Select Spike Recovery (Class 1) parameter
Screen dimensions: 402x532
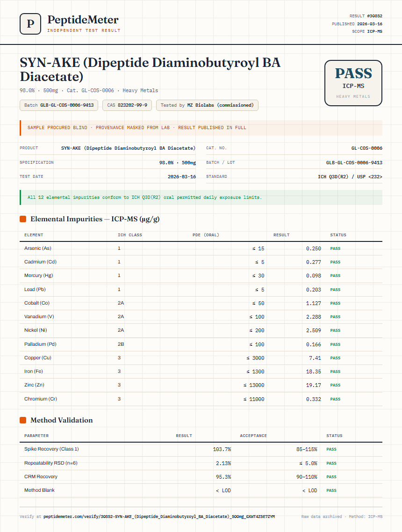(51, 449)
